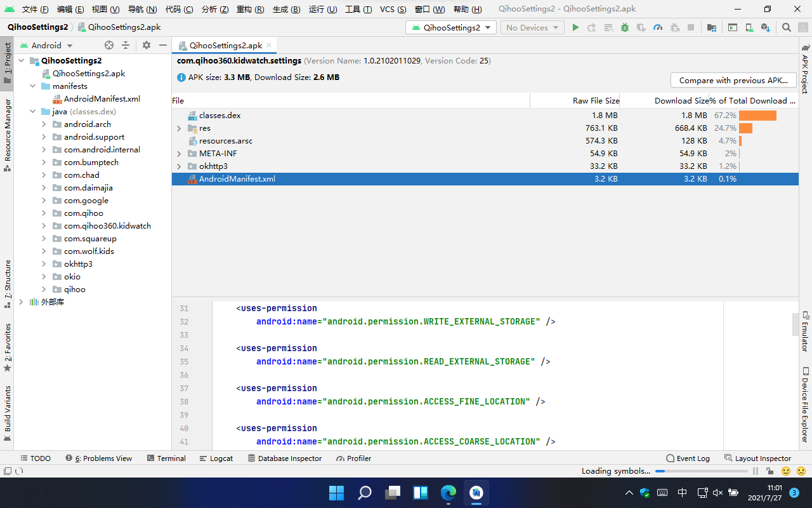Click Collapse All icon in Project panel
Image resolution: width=812 pixels, height=508 pixels.
[126, 45]
